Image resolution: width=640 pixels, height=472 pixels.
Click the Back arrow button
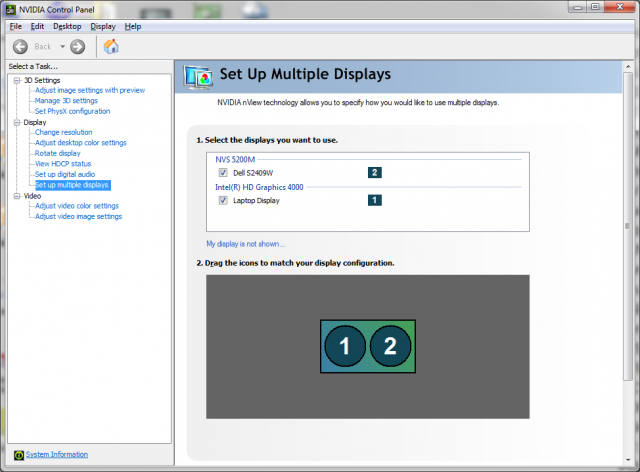[x=20, y=47]
